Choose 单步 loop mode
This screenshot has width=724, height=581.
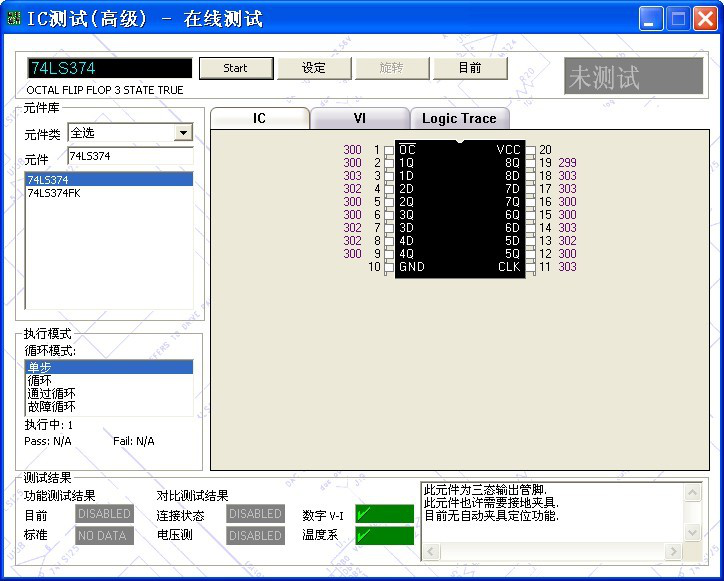109,367
